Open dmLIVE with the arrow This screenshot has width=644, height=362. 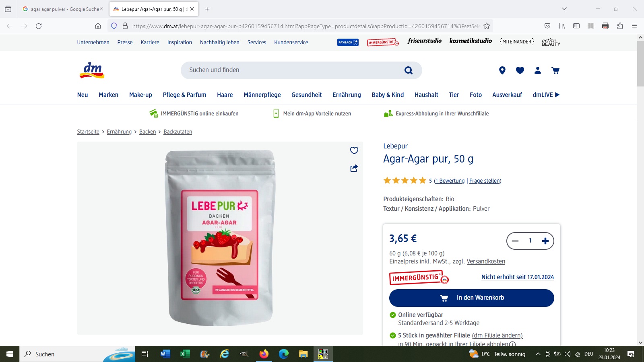[x=546, y=95]
